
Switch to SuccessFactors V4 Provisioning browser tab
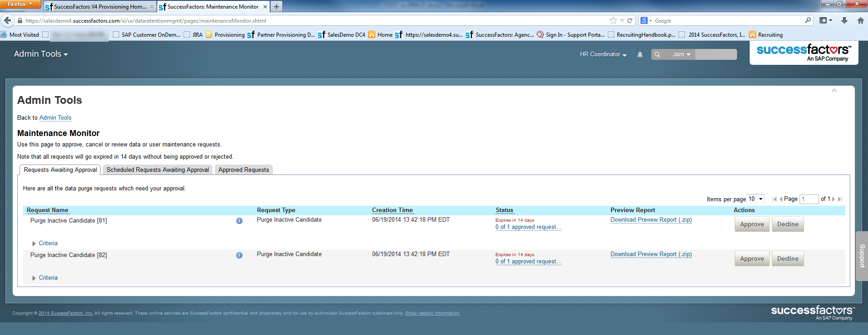tap(100, 7)
